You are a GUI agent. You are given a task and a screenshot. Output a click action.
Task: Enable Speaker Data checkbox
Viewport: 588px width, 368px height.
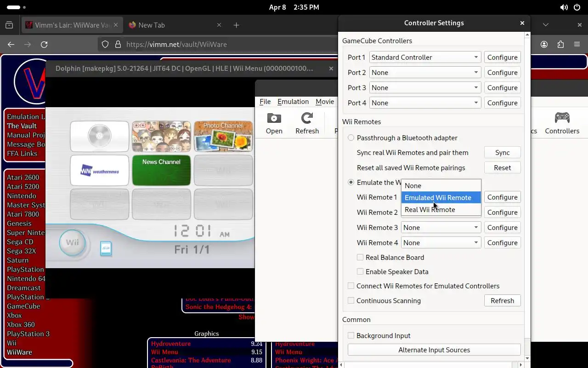(360, 271)
